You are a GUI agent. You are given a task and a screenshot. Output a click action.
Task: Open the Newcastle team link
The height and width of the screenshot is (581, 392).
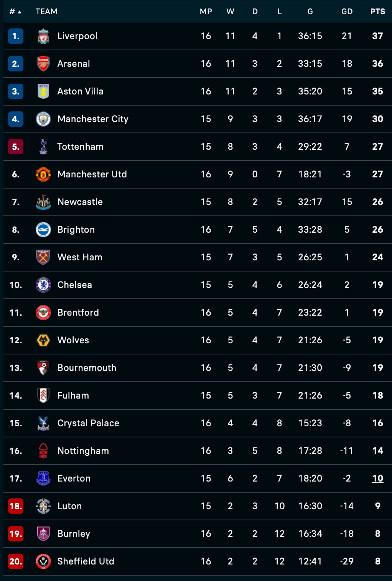click(x=80, y=202)
